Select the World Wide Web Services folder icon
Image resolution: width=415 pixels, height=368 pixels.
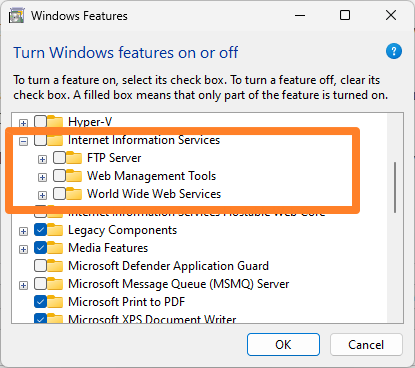(x=74, y=194)
